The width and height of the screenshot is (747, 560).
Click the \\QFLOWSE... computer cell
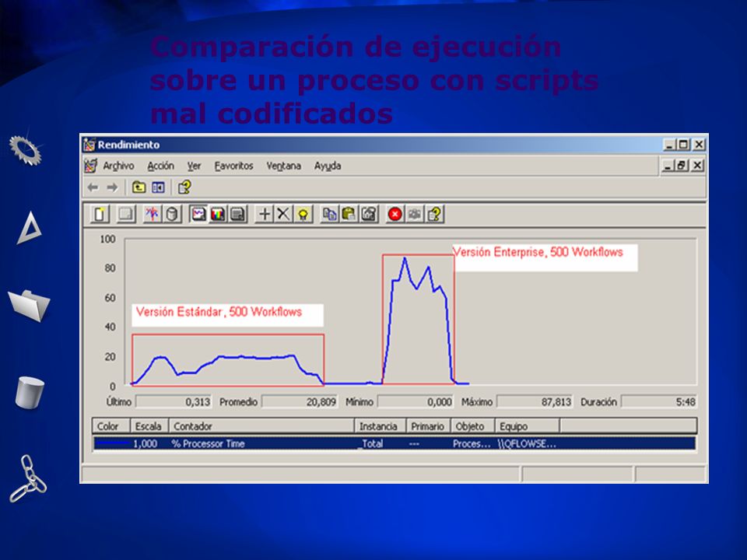(x=527, y=444)
